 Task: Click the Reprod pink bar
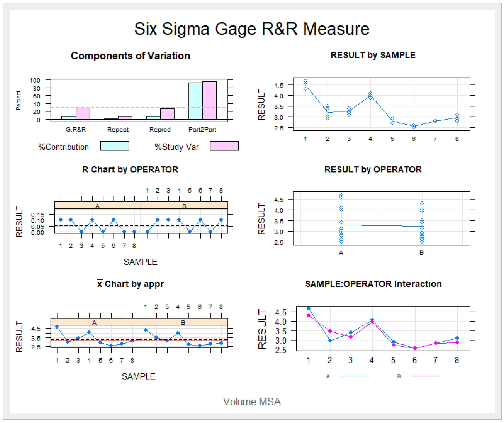click(x=167, y=114)
